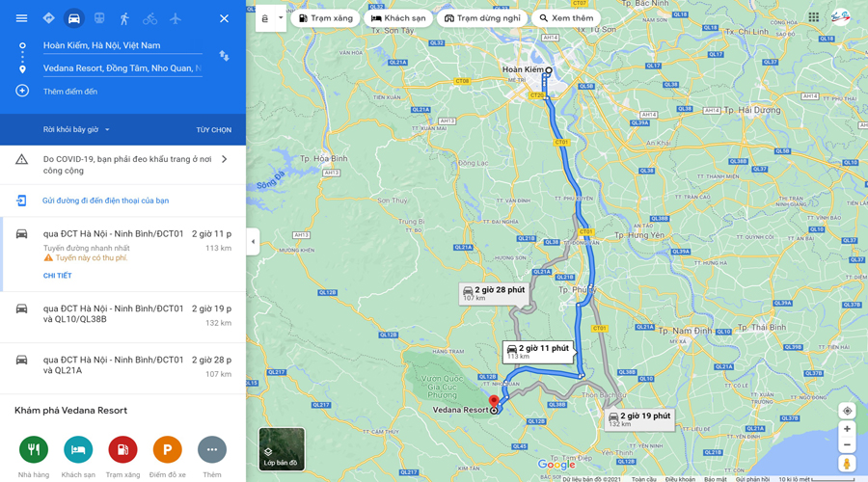Click Gửi đường đi đến điện thoại link
Image resolution: width=868 pixels, height=482 pixels.
[106, 201]
